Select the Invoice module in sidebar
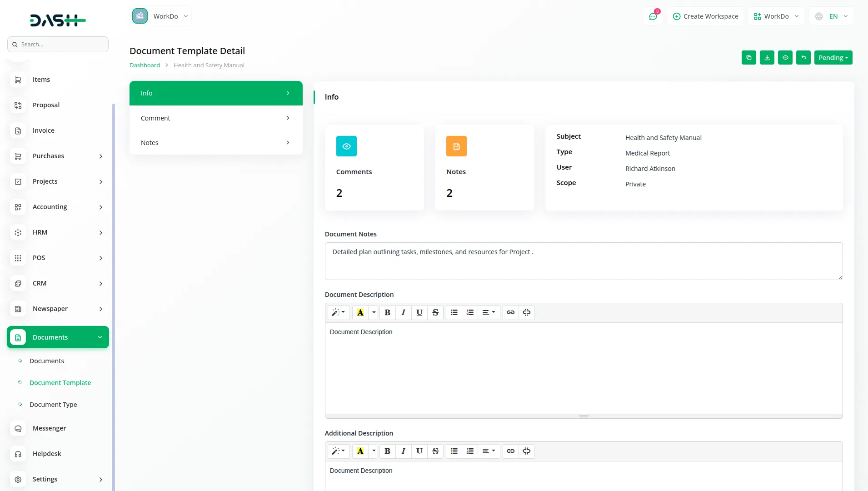This screenshot has height=491, width=868. tap(43, 130)
